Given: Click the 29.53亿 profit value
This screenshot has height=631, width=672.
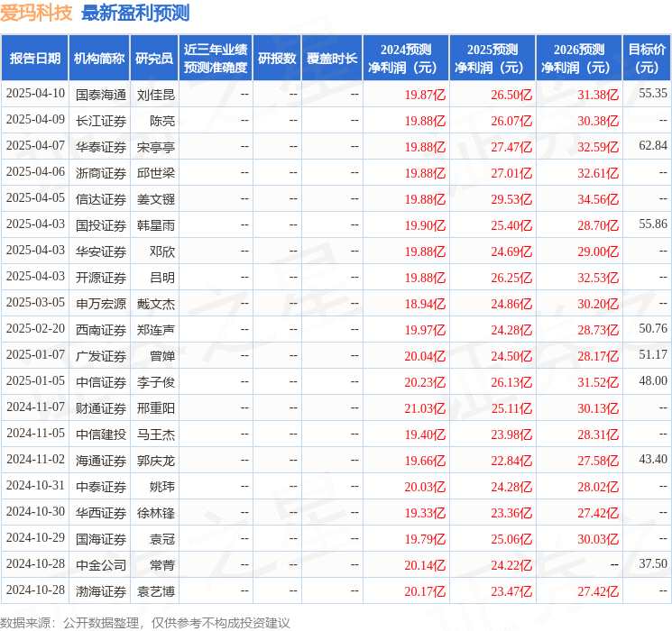Looking at the screenshot, I should [x=511, y=199].
